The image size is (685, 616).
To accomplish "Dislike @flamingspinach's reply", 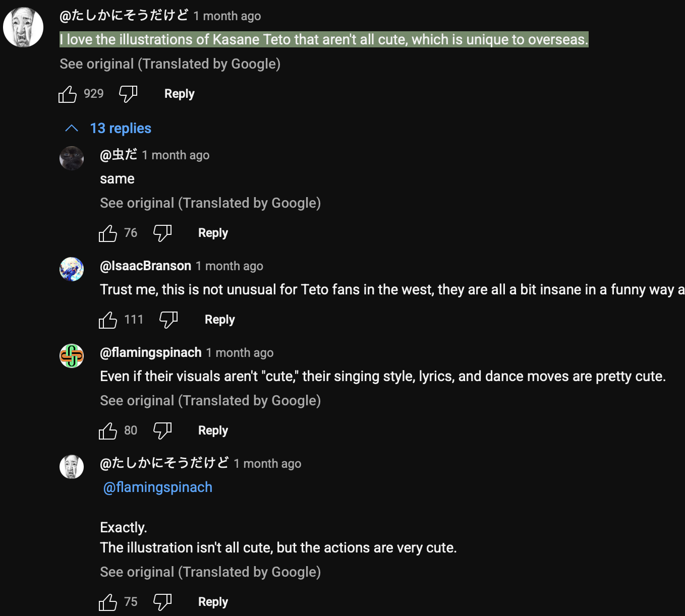I will click(x=162, y=431).
